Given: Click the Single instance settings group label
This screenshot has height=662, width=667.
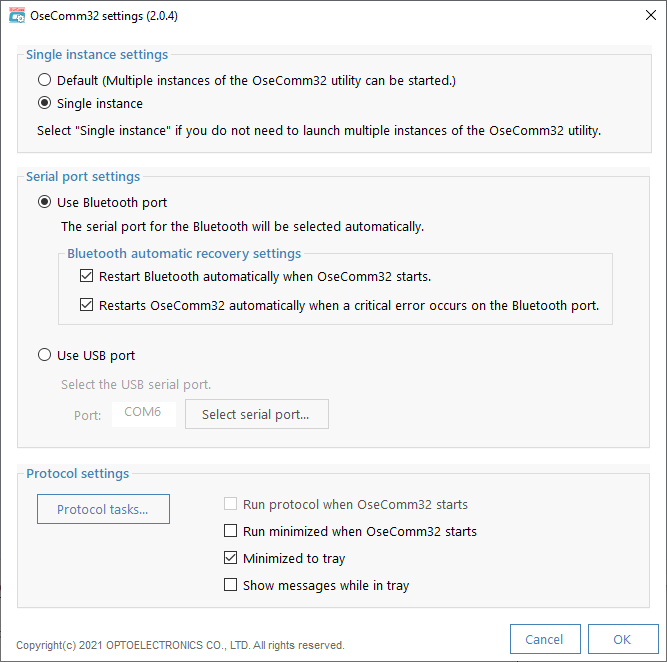Looking at the screenshot, I should pyautogui.click(x=97, y=54).
